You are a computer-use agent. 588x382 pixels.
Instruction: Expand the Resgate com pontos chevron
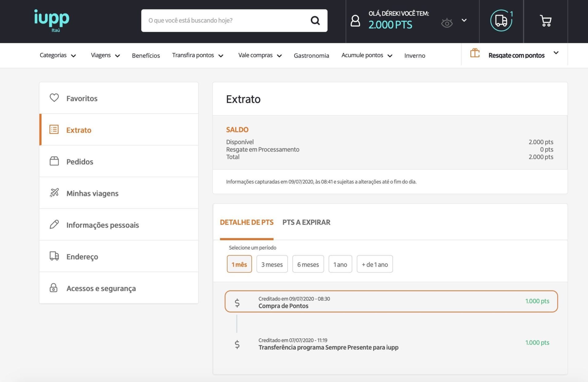[x=556, y=53]
